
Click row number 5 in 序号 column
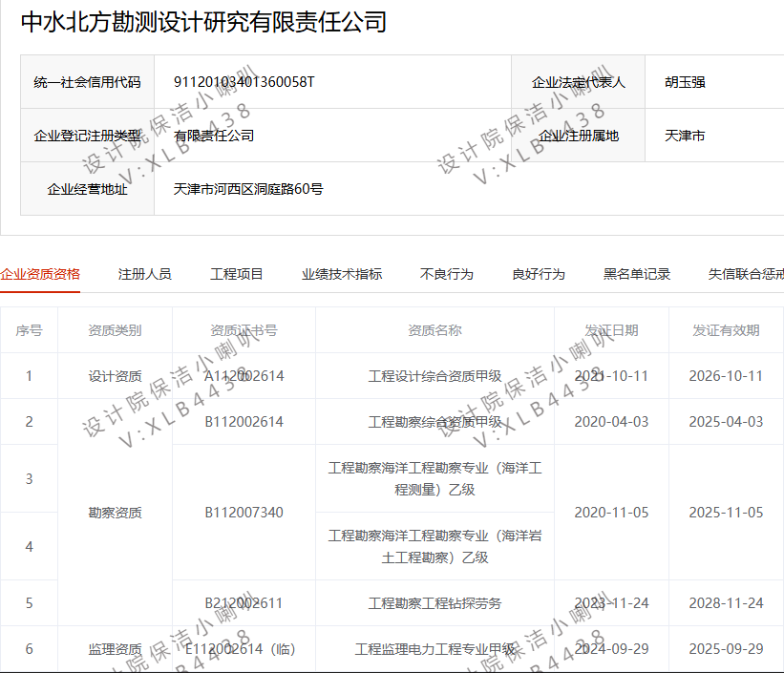pos(29,603)
